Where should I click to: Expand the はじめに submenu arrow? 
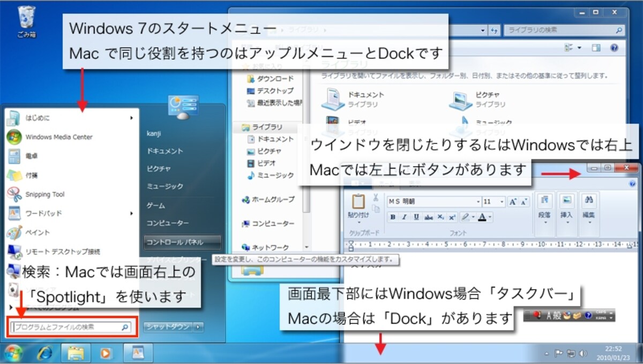(132, 118)
